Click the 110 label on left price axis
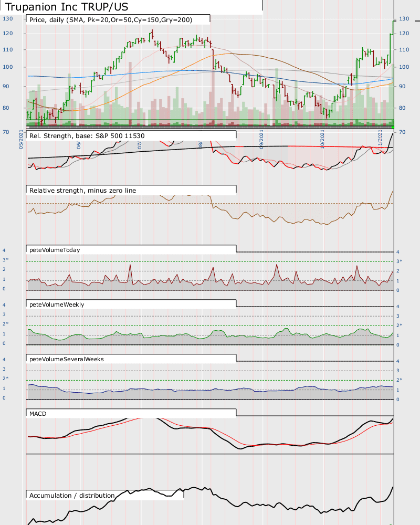 8,49
